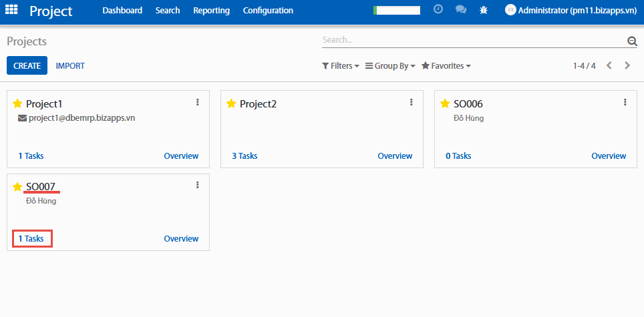Screen dimensions: 644x317
Task: Expand the Favorites dropdown
Action: point(446,66)
